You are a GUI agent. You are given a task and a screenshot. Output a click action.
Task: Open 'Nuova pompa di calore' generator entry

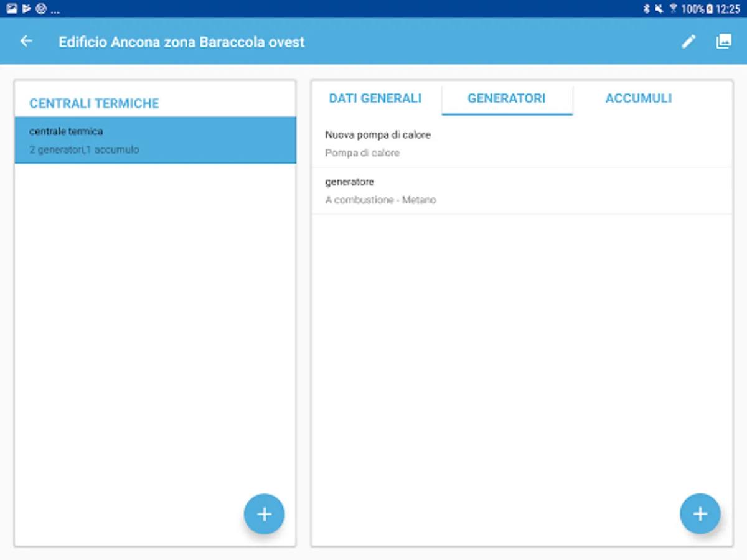click(x=522, y=144)
